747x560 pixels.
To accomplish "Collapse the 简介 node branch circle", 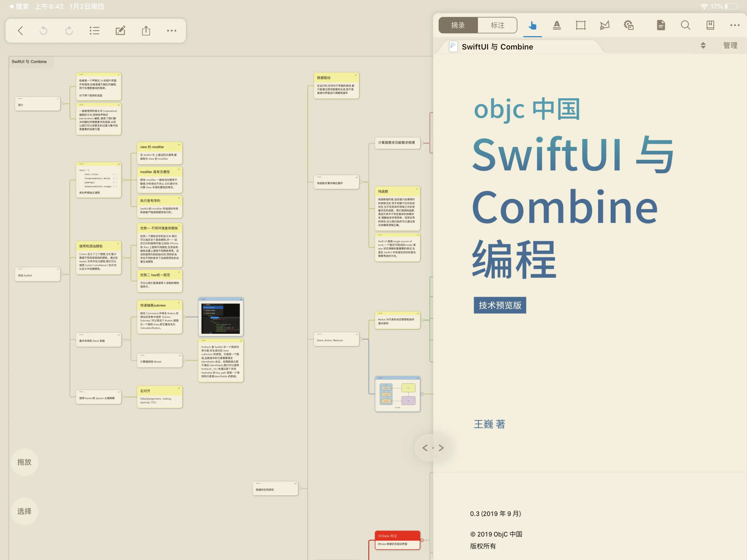I will pos(62,104).
